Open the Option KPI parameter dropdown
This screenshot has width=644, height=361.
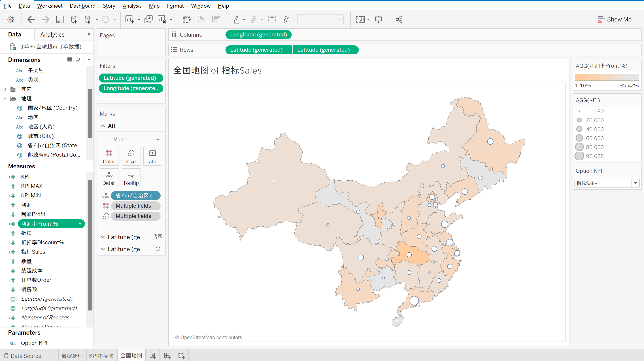tap(635, 183)
